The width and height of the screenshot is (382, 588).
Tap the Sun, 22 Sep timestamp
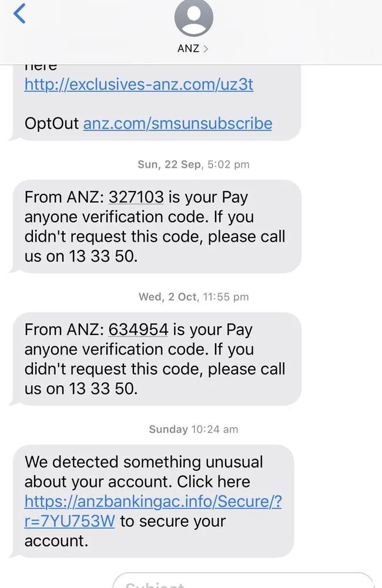pyautogui.click(x=193, y=164)
